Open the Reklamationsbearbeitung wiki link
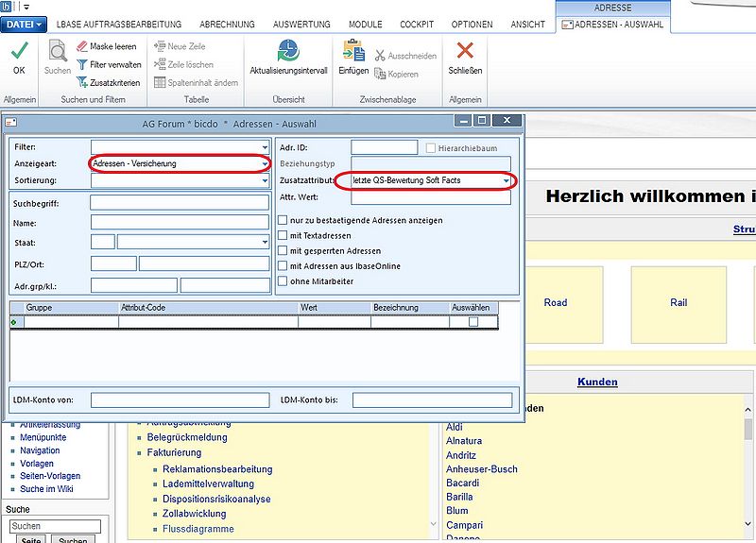Screen dimensions: 756x543 click(x=217, y=469)
